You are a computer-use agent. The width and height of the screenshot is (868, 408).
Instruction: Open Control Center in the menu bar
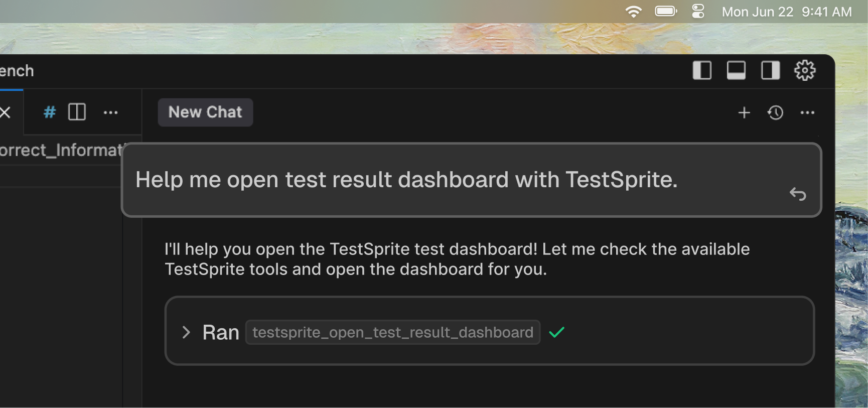coord(698,11)
